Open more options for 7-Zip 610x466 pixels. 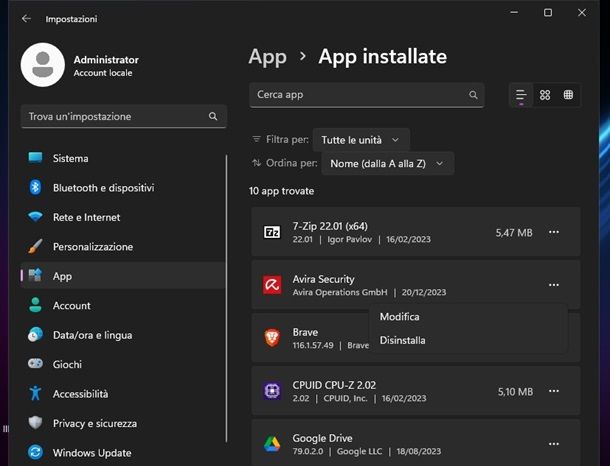pyautogui.click(x=554, y=232)
